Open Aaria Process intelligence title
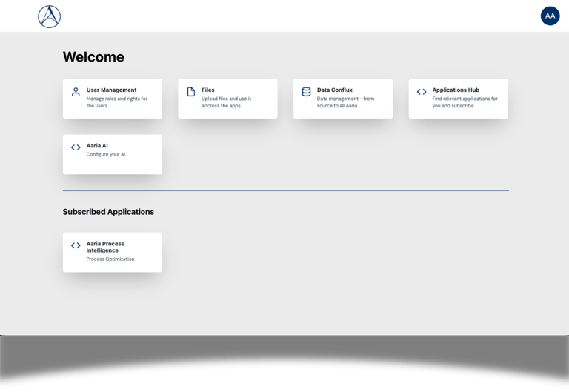Image resolution: width=569 pixels, height=392 pixels. point(105,248)
